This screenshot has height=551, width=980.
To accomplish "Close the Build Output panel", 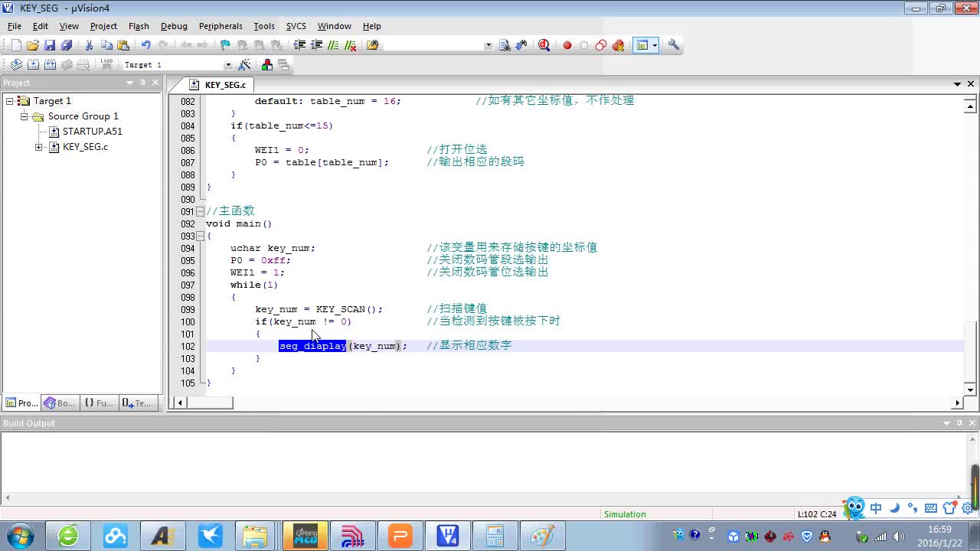I will 972,423.
